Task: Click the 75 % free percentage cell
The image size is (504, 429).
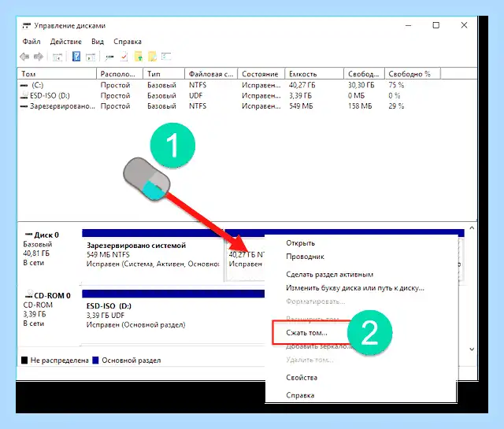Action: pos(396,85)
